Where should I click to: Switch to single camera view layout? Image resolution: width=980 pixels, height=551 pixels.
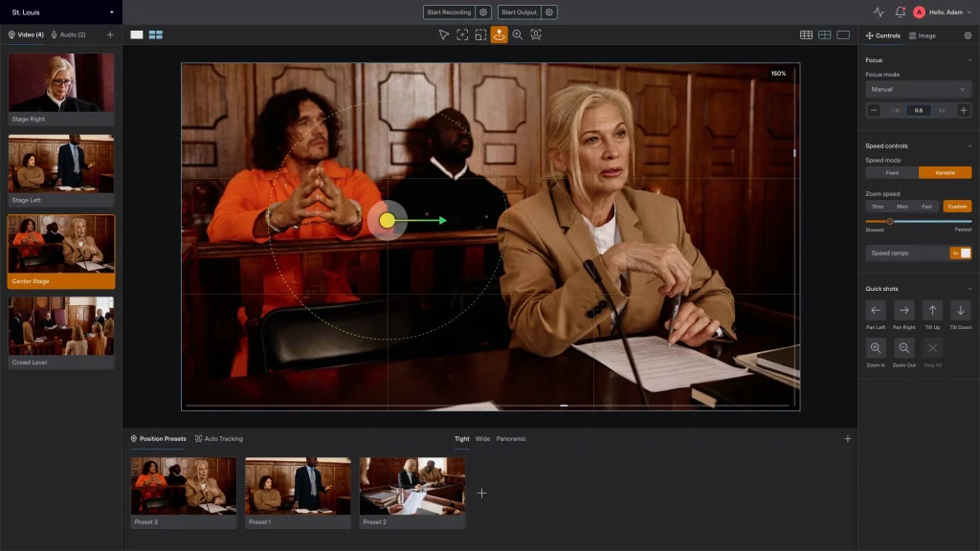pos(137,35)
